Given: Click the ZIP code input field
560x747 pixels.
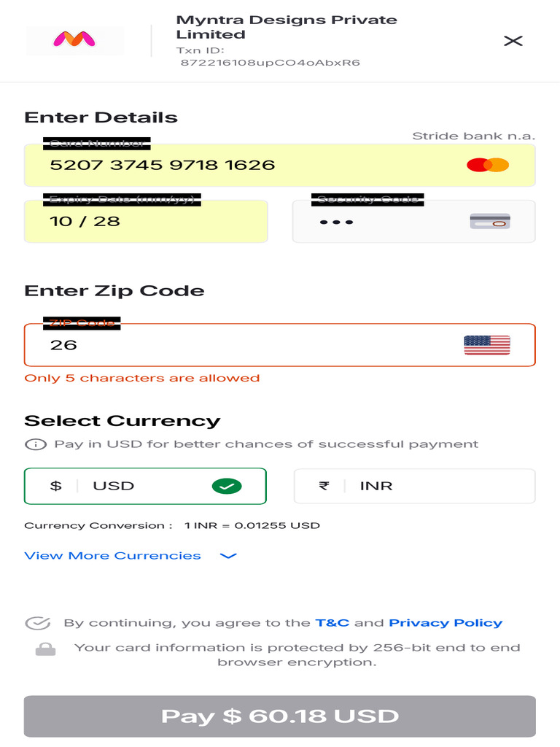Looking at the screenshot, I should [248, 345].
